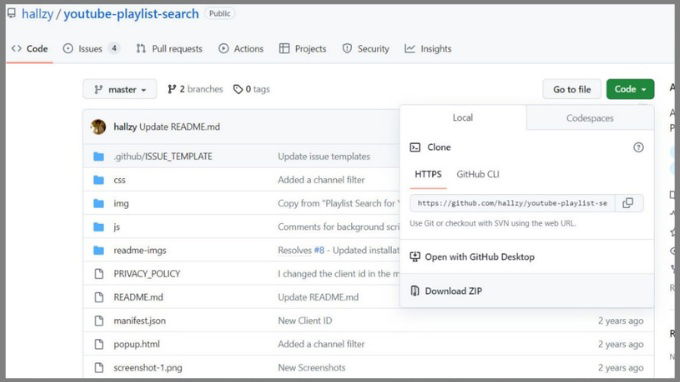Open the clone help question mark icon
The width and height of the screenshot is (680, 382).
coord(638,147)
